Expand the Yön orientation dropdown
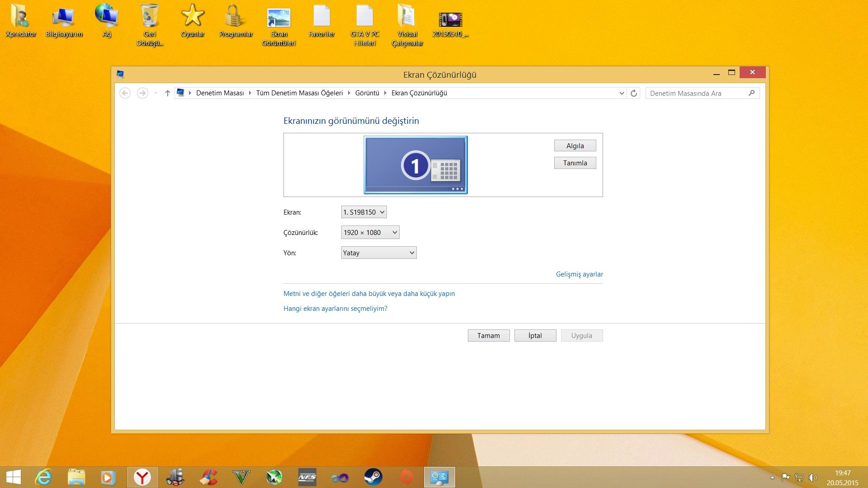 [x=379, y=253]
